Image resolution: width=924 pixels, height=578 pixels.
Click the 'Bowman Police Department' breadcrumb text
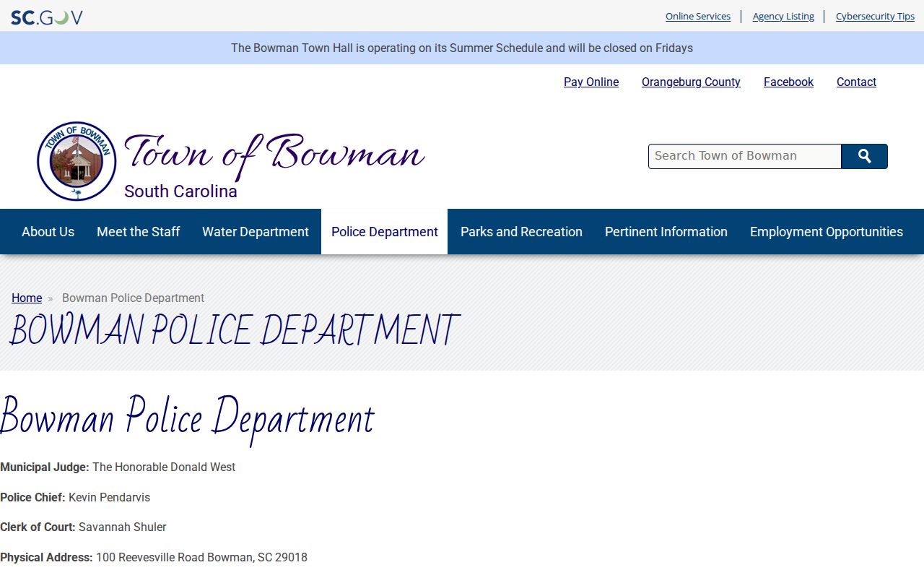[133, 298]
